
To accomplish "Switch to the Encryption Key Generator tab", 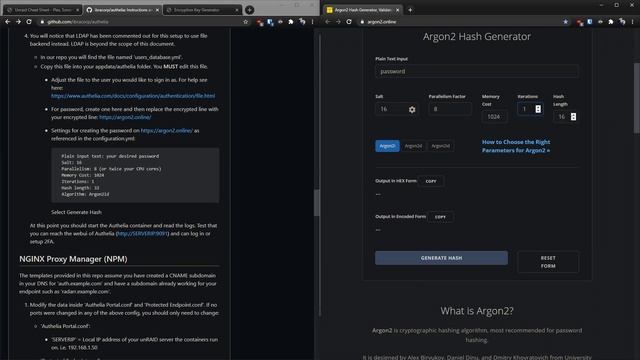I will pos(202,10).
